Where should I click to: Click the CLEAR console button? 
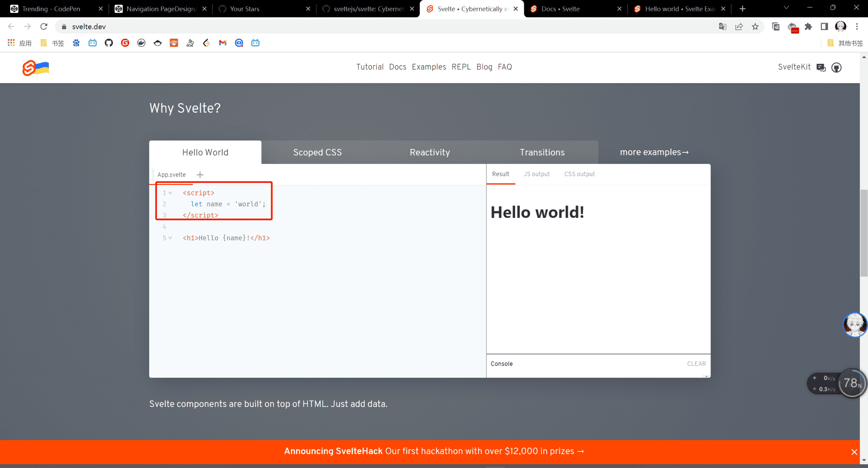(x=696, y=364)
